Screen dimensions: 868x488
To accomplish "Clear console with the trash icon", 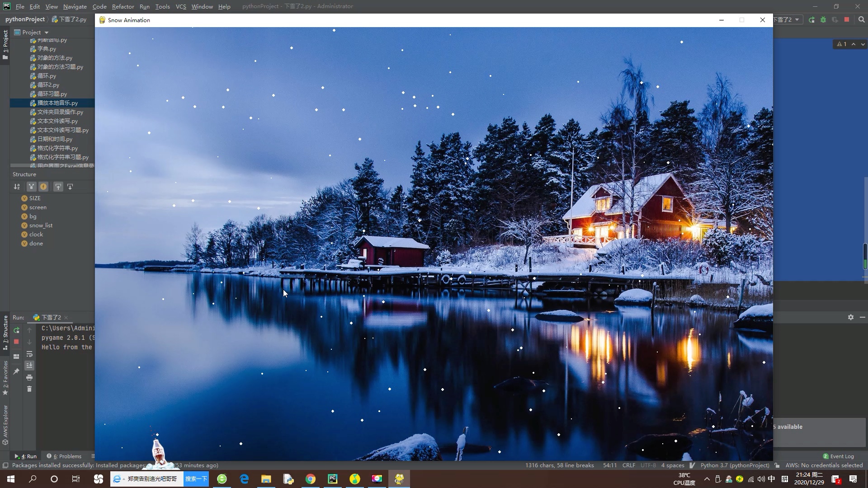I will tap(29, 389).
